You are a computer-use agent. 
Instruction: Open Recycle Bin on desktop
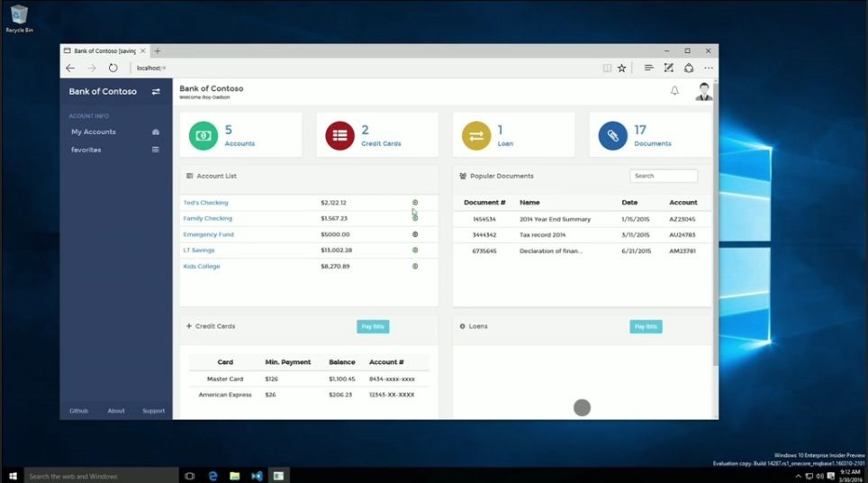(x=20, y=18)
